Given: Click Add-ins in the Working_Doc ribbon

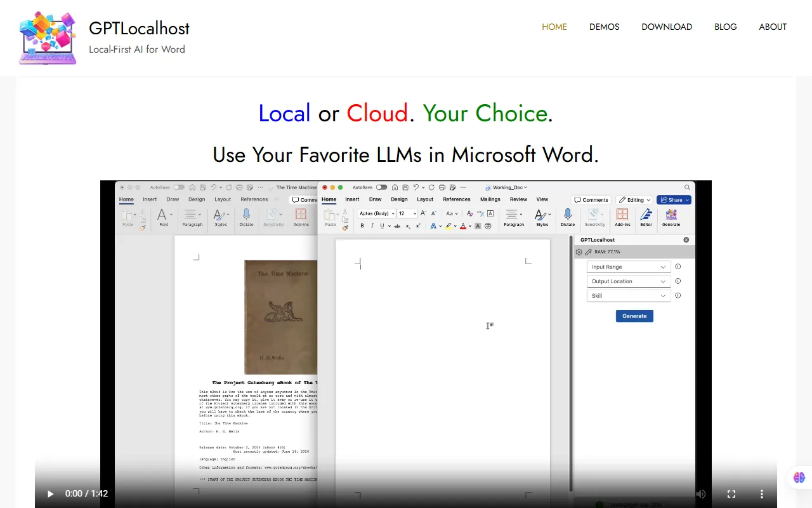Looking at the screenshot, I should pyautogui.click(x=622, y=217).
